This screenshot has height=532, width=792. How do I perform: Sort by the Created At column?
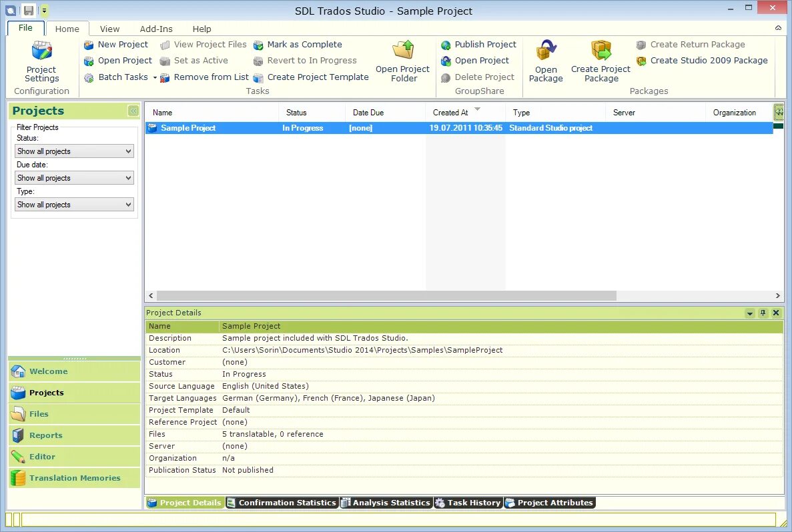(x=465, y=113)
